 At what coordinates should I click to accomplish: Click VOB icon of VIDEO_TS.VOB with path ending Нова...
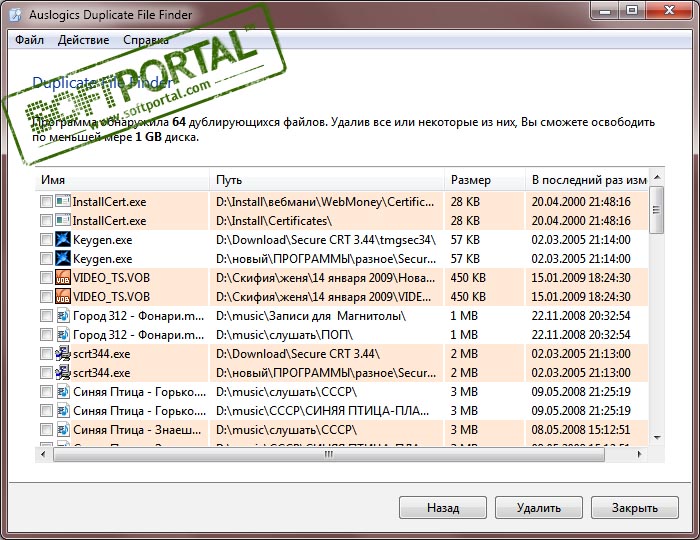[63, 278]
